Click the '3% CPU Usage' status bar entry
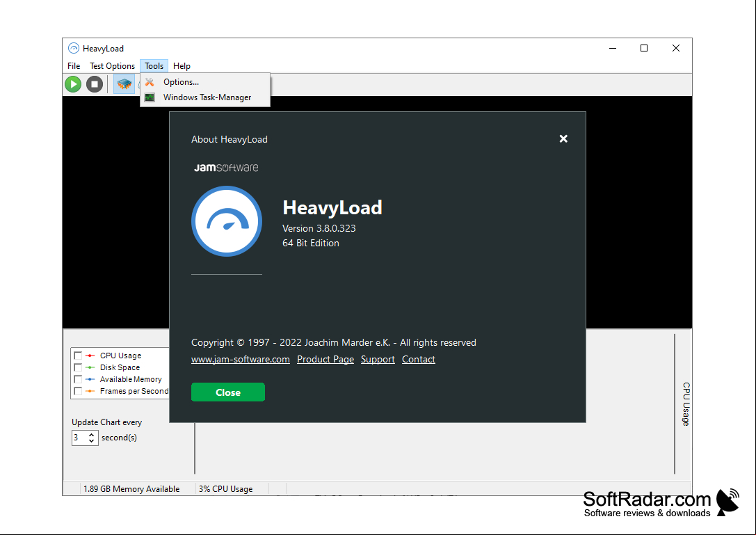 click(x=225, y=489)
